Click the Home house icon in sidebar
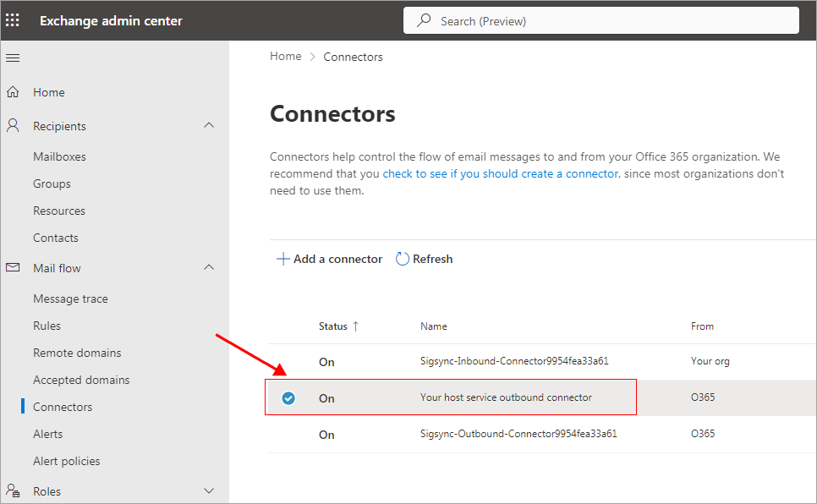This screenshot has height=504, width=817. coord(13,92)
